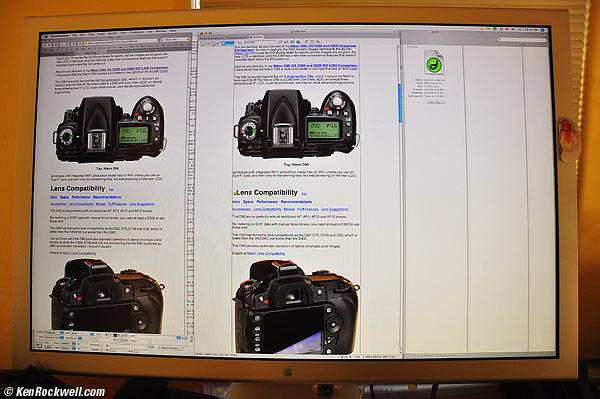Viewport: 600px width, 399px height.
Task: Click the browser address field
Action: [x=122, y=42]
